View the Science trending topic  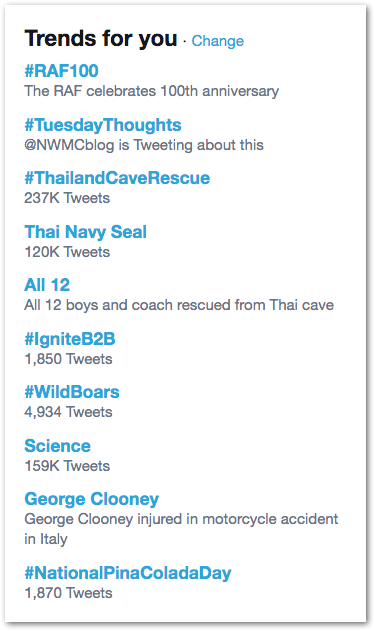tap(58, 446)
